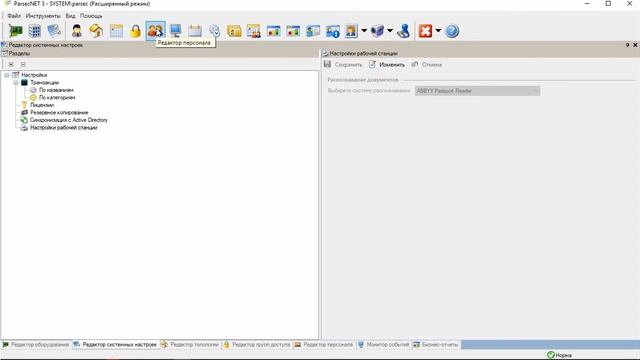Switch to the Монитор событий tab
This screenshot has width=640, height=360.
[x=383, y=344]
